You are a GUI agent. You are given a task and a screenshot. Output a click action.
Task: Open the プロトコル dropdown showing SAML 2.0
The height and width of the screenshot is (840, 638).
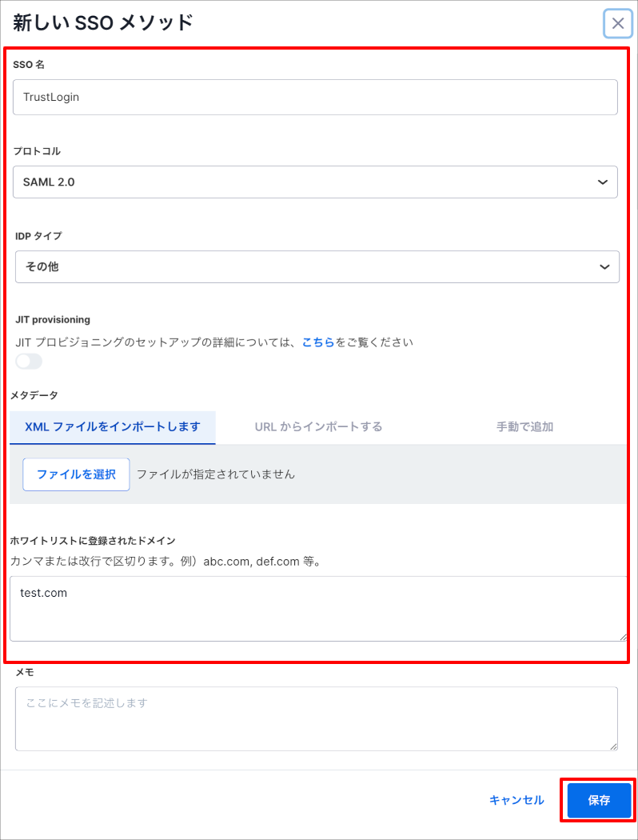pyautogui.click(x=315, y=182)
